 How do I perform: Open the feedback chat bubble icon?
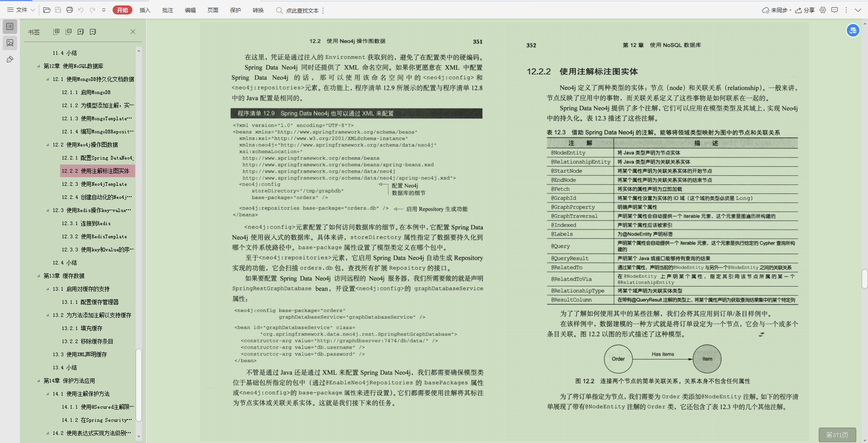(835, 10)
